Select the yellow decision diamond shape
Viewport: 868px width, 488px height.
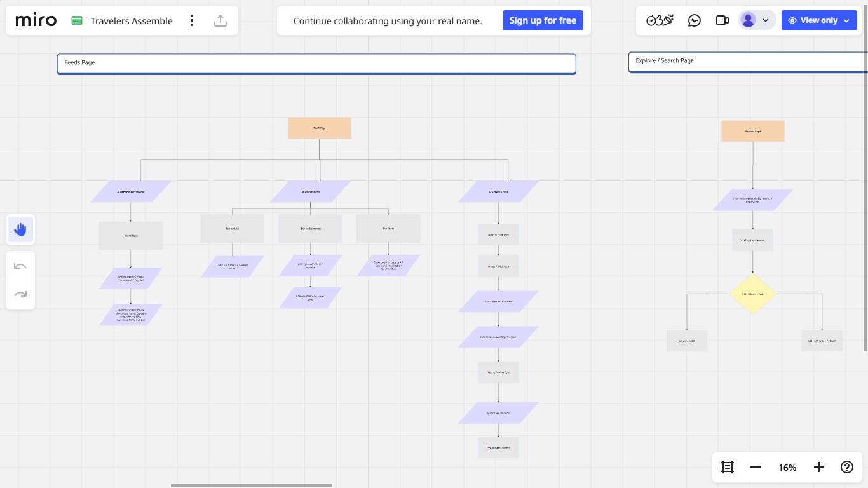coord(752,294)
